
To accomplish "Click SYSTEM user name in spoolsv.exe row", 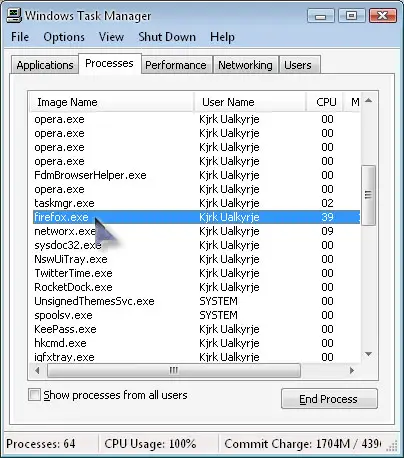I will point(219,315).
